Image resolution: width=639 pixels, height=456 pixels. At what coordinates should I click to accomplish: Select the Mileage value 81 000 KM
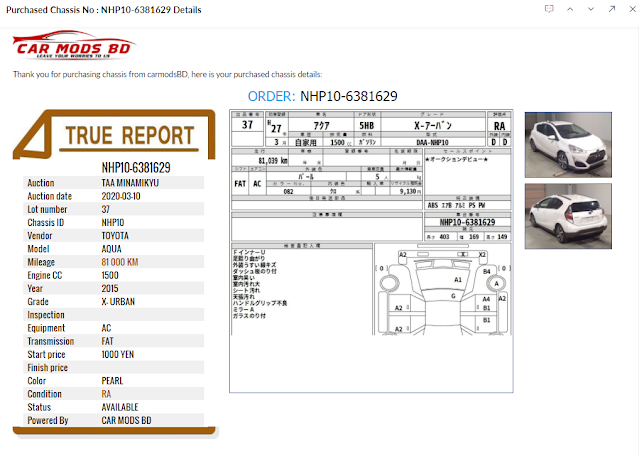point(120,262)
